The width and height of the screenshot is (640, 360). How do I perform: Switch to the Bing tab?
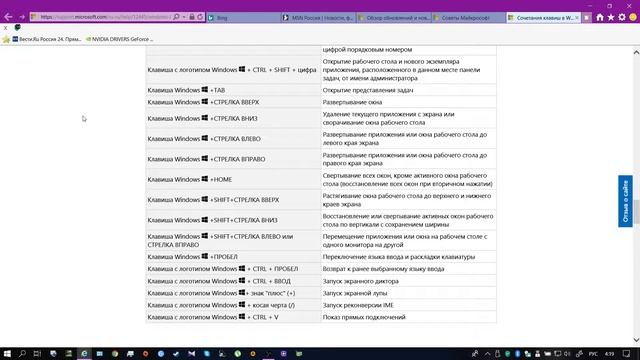point(243,18)
